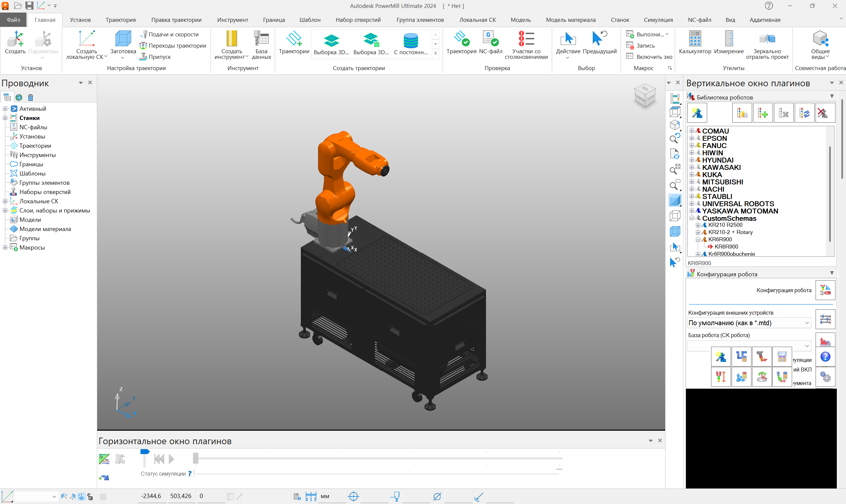Verify NC-файл in Проверка group
Image resolution: width=846 pixels, height=504 pixels.
(x=490, y=42)
